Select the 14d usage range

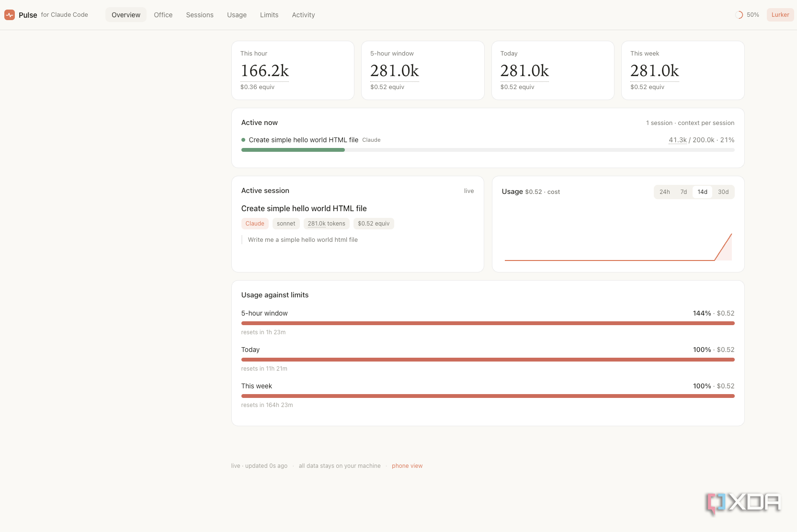click(x=703, y=192)
